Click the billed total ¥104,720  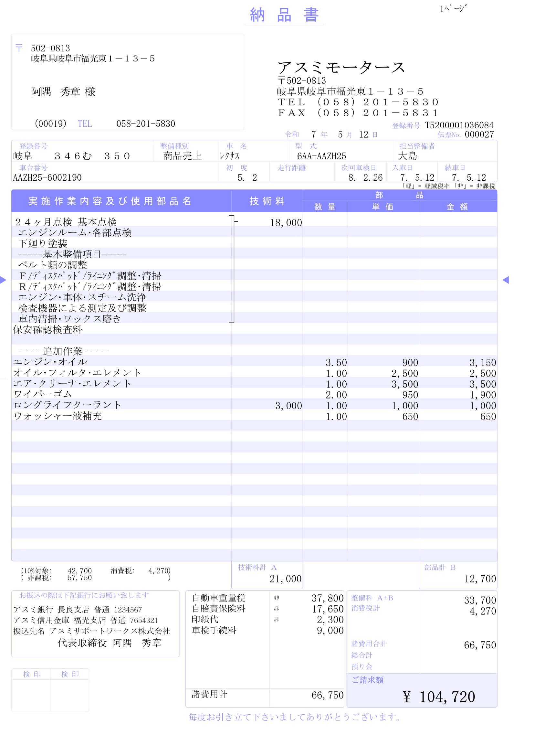coord(439,697)
